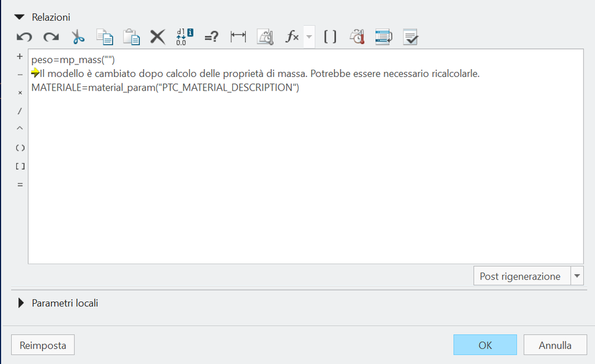
Task: Toggle dimension symbol display mode
Action: point(185,36)
